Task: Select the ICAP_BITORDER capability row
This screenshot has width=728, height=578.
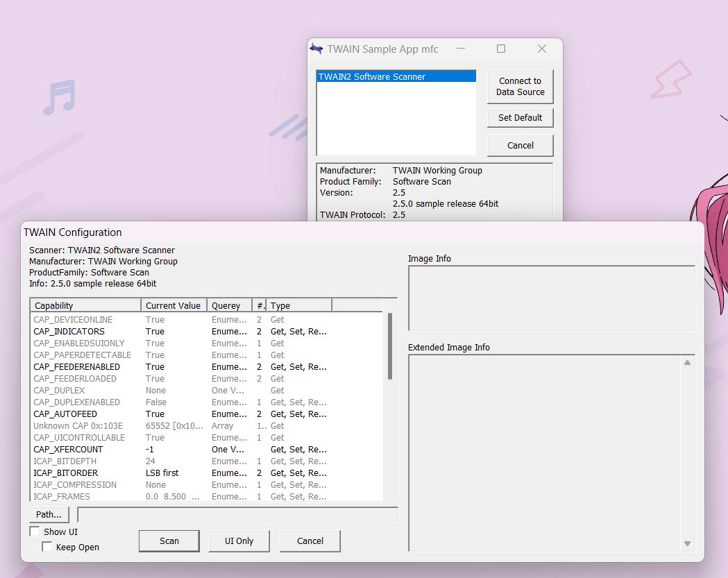Action: pyautogui.click(x=207, y=473)
